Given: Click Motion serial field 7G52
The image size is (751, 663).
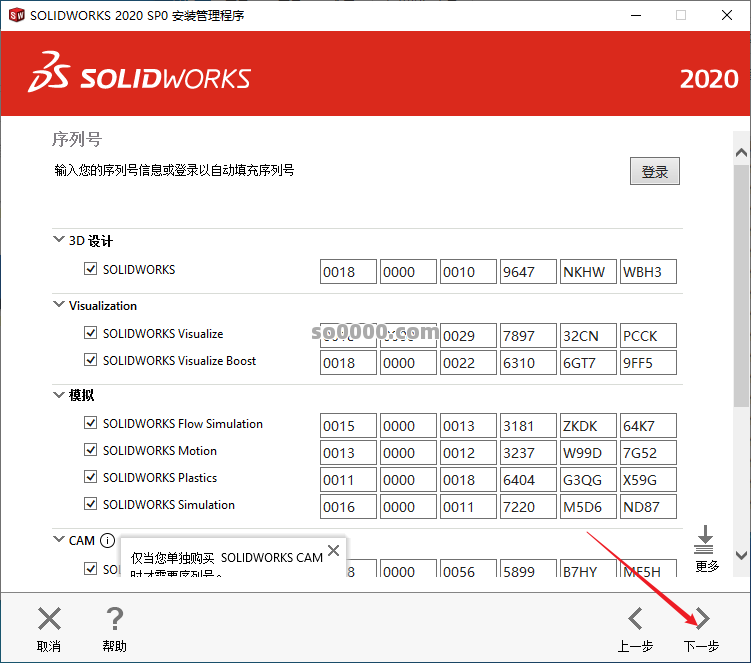Looking at the screenshot, I should click(649, 453).
